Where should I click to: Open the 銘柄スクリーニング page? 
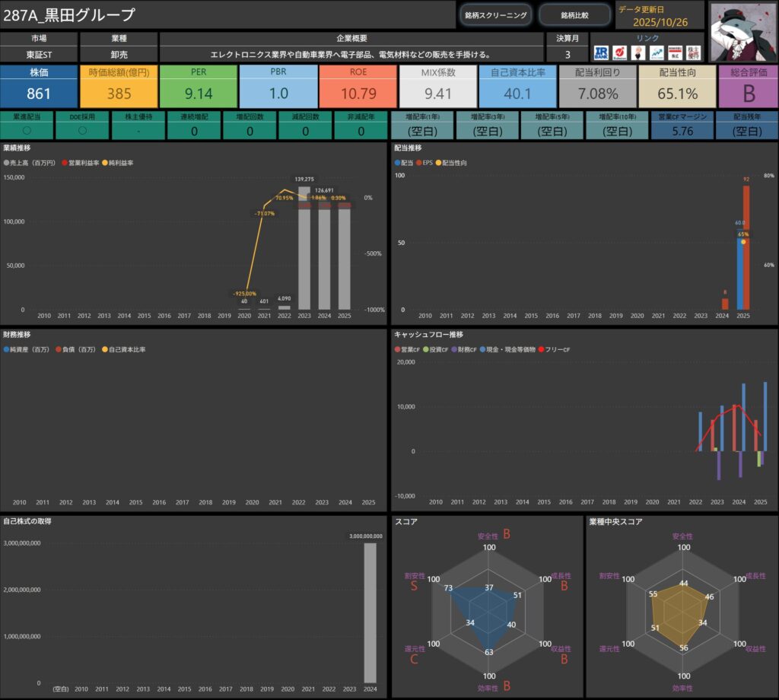pyautogui.click(x=495, y=15)
